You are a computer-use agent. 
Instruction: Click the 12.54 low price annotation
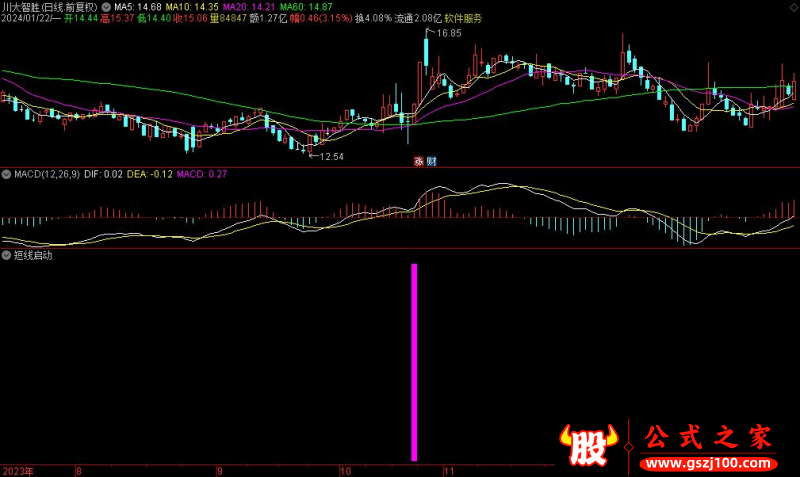(331, 157)
